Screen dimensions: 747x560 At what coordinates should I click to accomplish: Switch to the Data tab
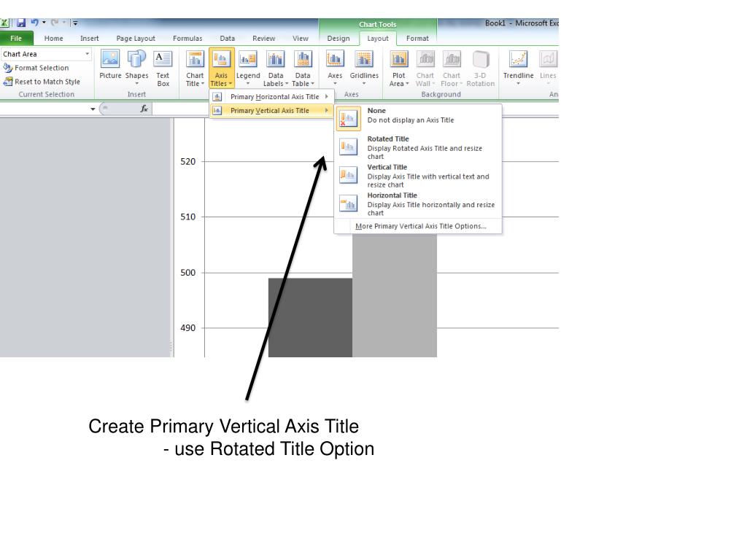[x=228, y=38]
